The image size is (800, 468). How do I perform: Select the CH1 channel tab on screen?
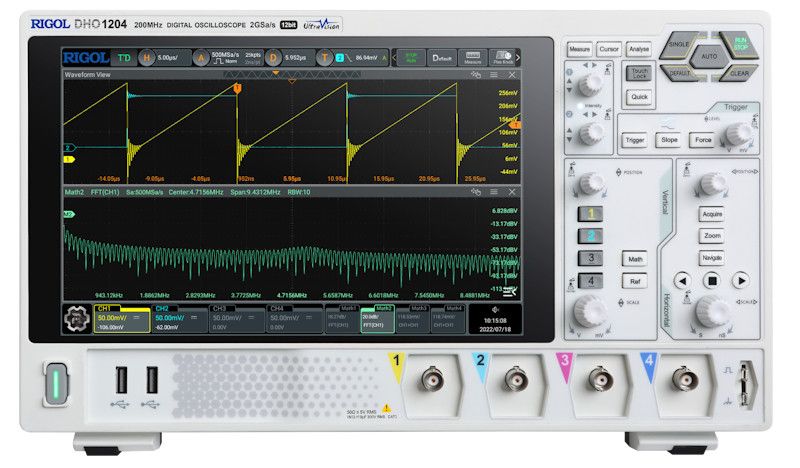120,318
